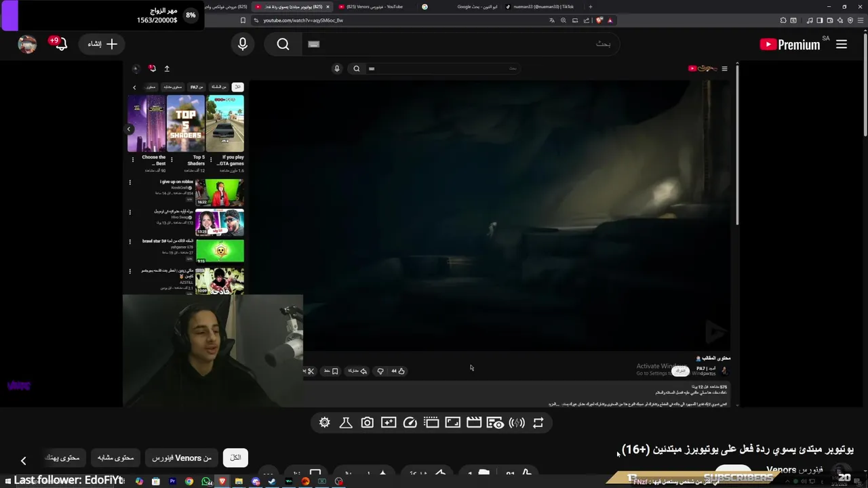Click the sparkle enhancement icon

389,423
